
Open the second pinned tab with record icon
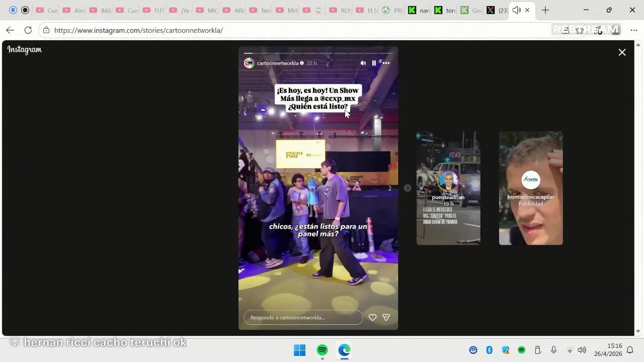click(x=25, y=10)
